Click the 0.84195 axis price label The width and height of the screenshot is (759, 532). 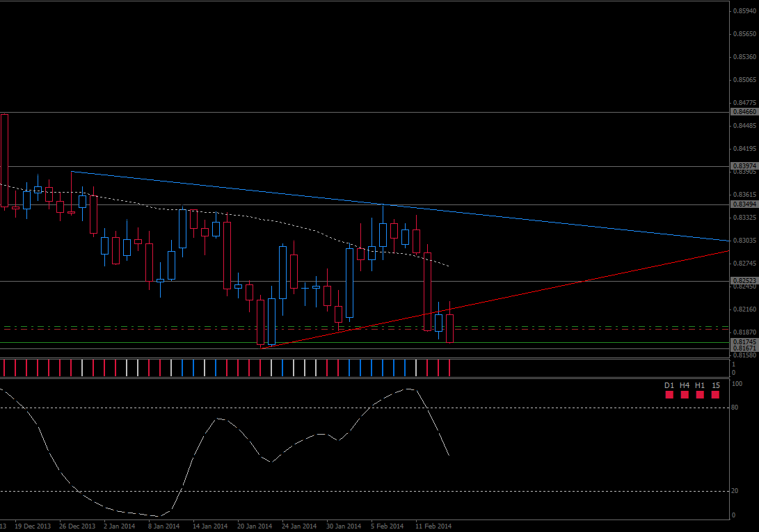pyautogui.click(x=744, y=149)
